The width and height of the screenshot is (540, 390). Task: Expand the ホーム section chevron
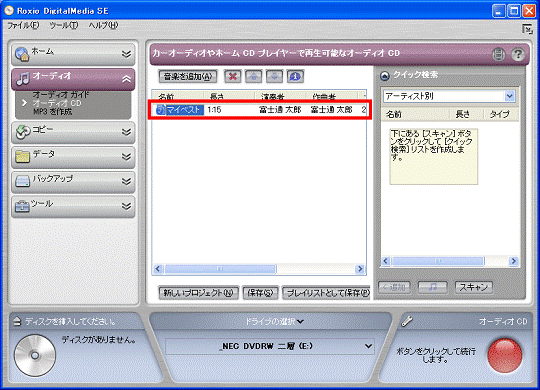(x=126, y=54)
